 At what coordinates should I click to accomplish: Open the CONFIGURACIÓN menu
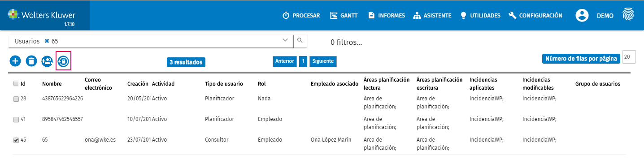[x=535, y=15]
